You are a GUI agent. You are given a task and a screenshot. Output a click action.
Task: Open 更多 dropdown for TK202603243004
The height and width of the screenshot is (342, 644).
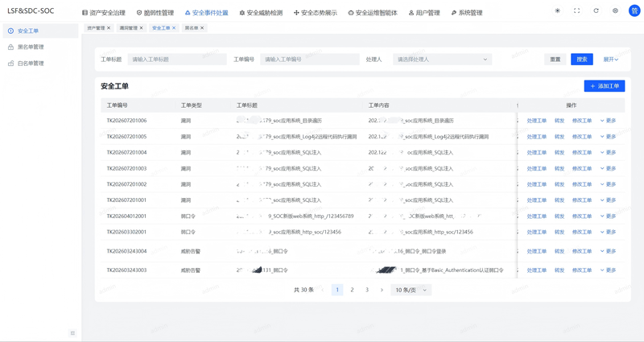[609, 251]
